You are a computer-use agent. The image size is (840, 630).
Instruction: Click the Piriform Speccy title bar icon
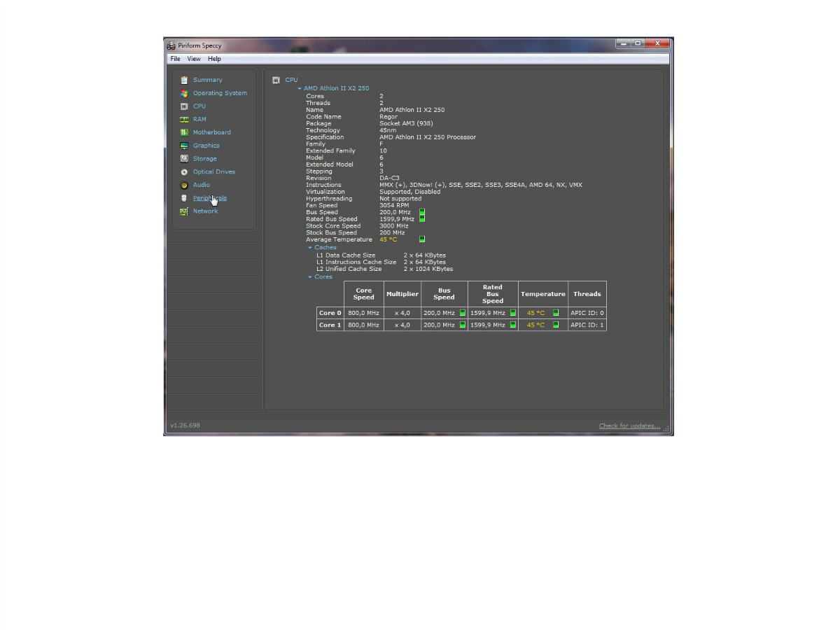[x=171, y=45]
